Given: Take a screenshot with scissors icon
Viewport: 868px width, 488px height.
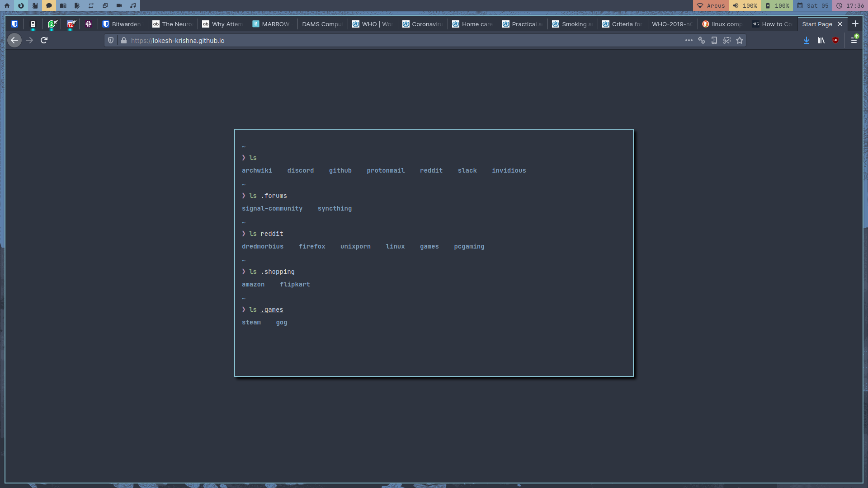Looking at the screenshot, I should (x=727, y=41).
